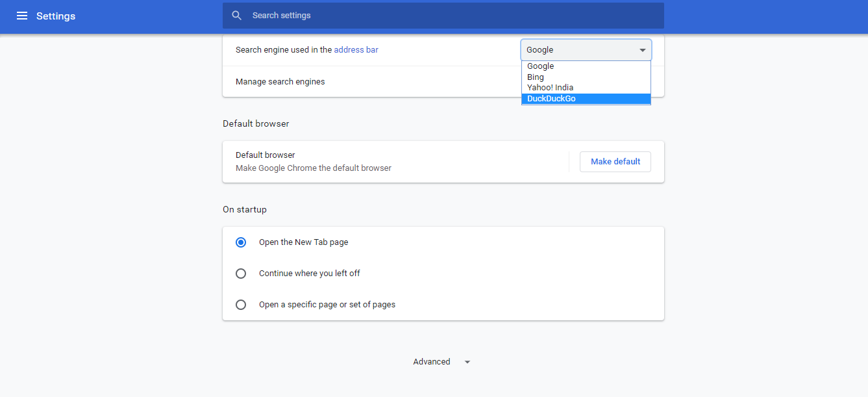Open the Settings hamburger menu
Viewport: 868px width, 397px height.
click(x=22, y=16)
